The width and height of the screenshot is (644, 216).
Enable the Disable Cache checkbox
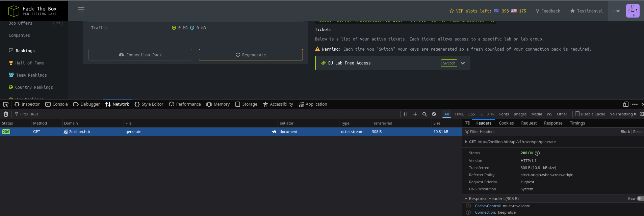577,114
